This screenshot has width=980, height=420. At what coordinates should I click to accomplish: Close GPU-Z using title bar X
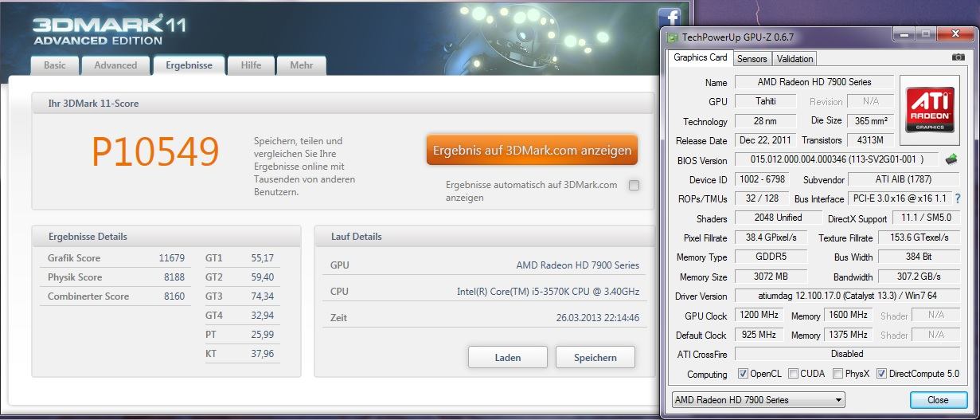click(x=954, y=35)
